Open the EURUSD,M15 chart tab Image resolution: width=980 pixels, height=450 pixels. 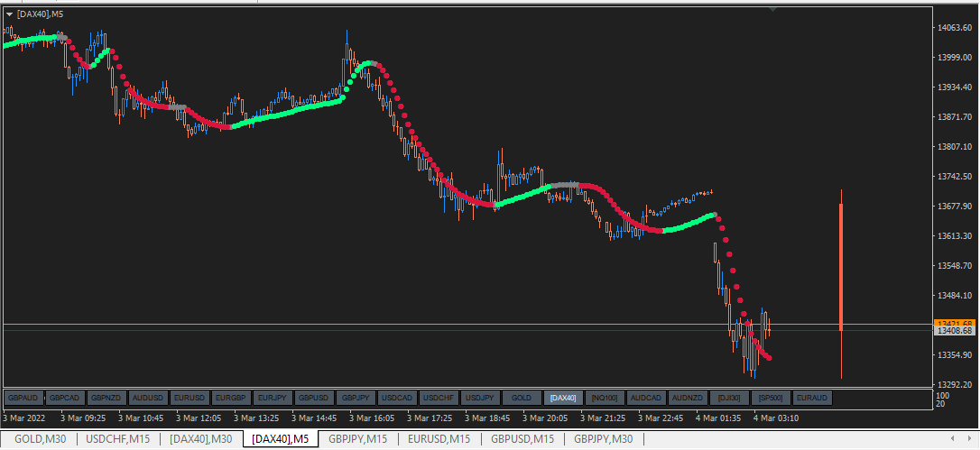(x=440, y=439)
